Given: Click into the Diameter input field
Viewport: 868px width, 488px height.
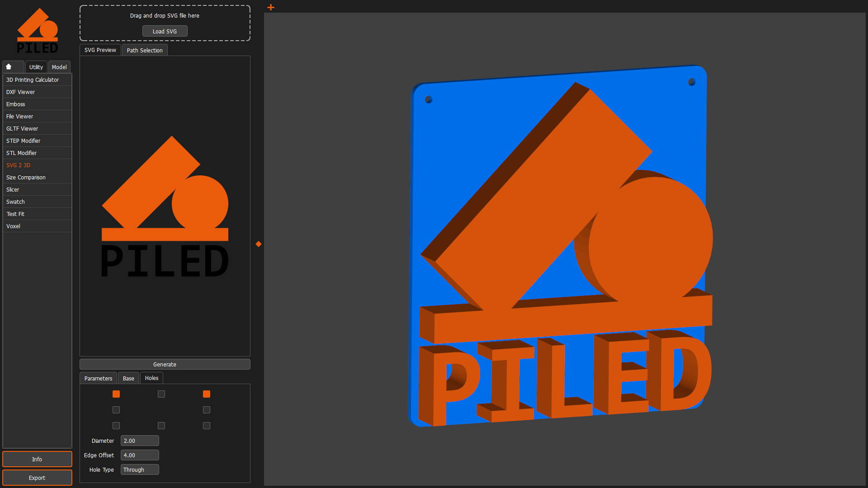Looking at the screenshot, I should 140,441.
